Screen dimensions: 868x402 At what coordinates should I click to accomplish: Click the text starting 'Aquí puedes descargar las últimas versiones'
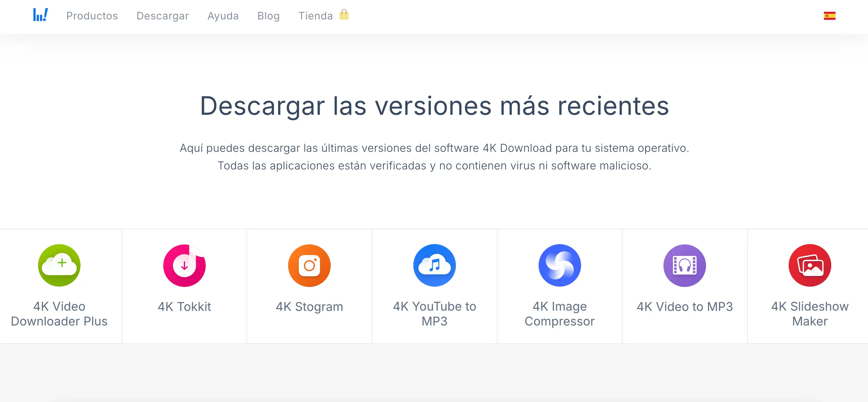[x=434, y=148]
